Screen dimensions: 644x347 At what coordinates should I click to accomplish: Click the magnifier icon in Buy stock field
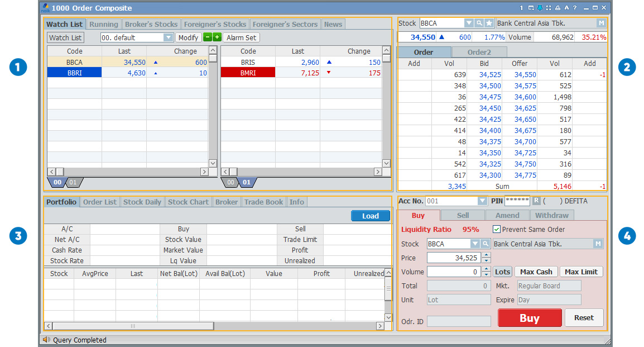(486, 244)
